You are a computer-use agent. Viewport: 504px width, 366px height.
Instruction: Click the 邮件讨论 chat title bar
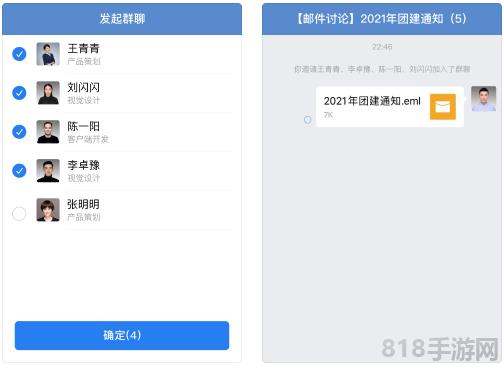tap(382, 19)
